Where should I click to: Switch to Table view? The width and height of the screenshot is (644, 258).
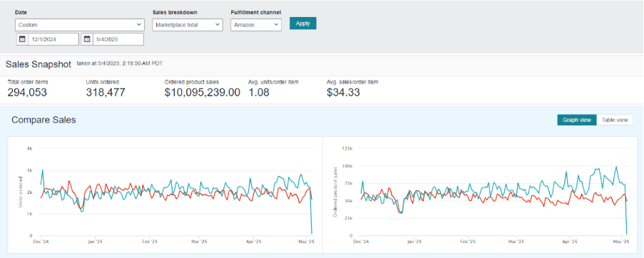click(x=615, y=120)
